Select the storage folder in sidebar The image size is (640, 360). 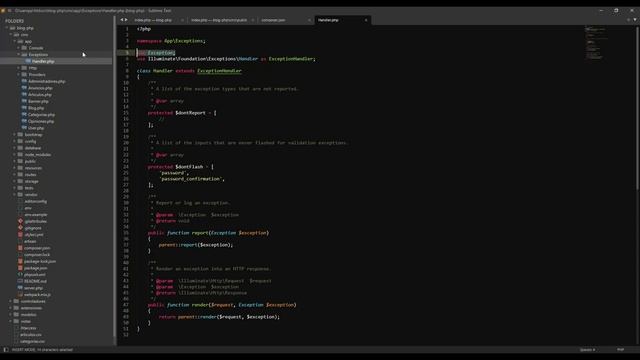(x=31, y=181)
